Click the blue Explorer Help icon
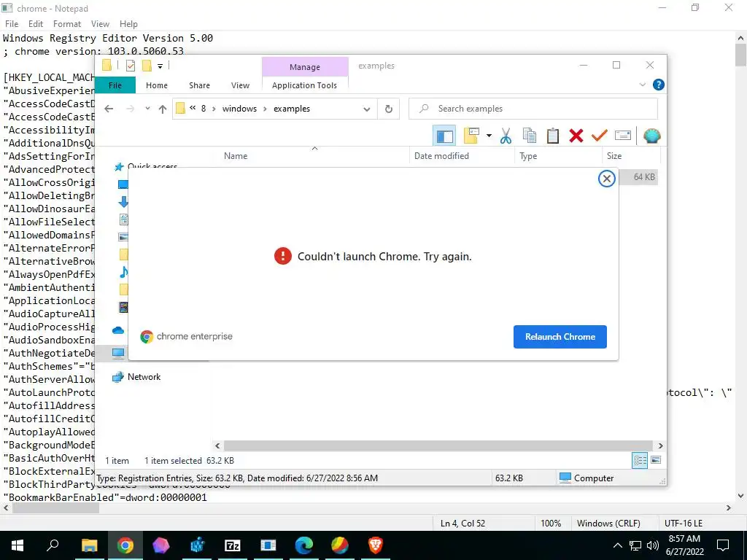This screenshot has width=747, height=560. tap(659, 85)
